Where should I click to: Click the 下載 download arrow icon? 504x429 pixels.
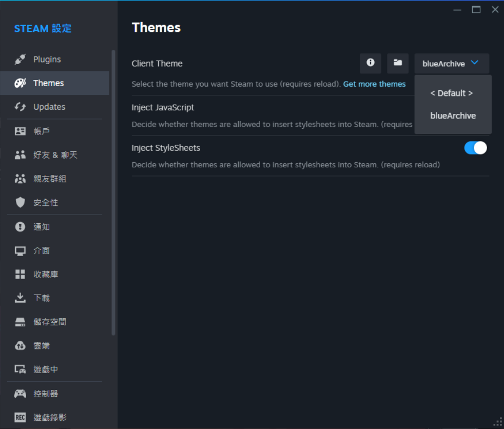tap(20, 298)
